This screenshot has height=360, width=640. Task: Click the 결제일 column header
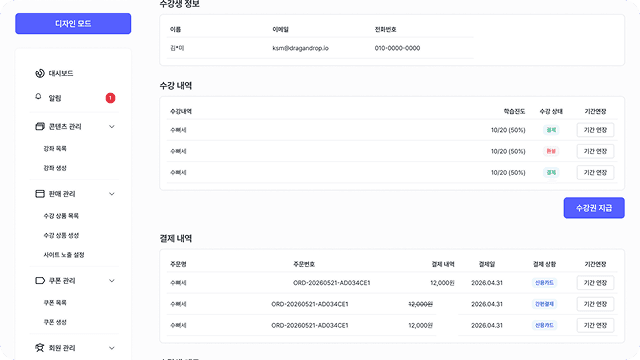pos(487,264)
